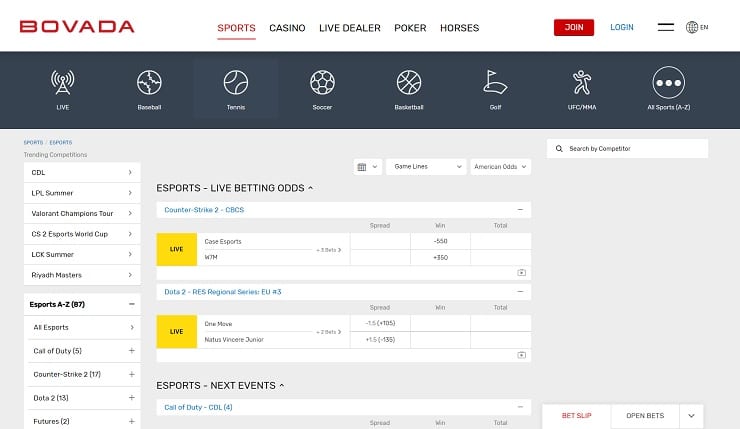
Task: Open LCK Summer trending competition
Action: click(82, 254)
